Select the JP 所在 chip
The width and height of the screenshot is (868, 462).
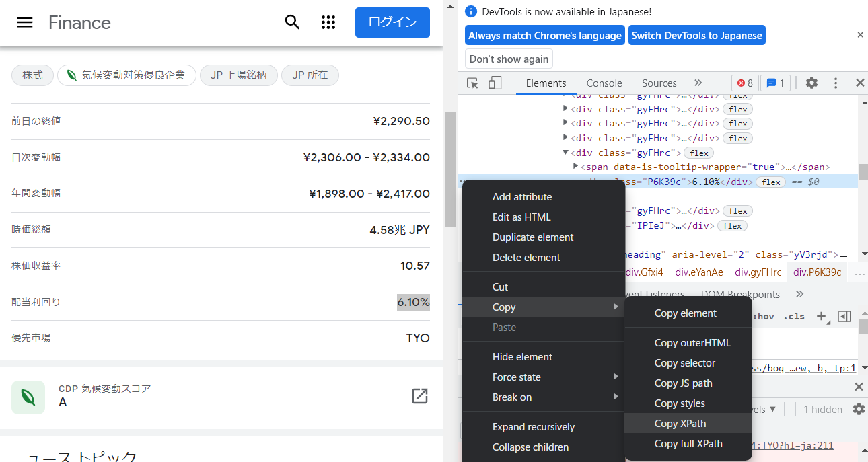point(310,75)
